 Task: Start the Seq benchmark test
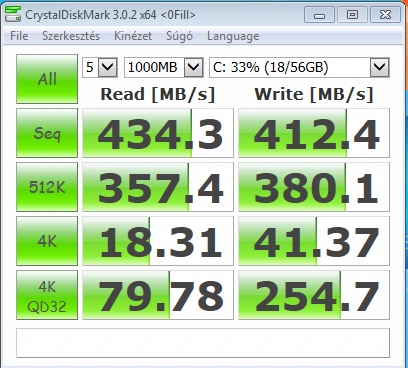47,133
